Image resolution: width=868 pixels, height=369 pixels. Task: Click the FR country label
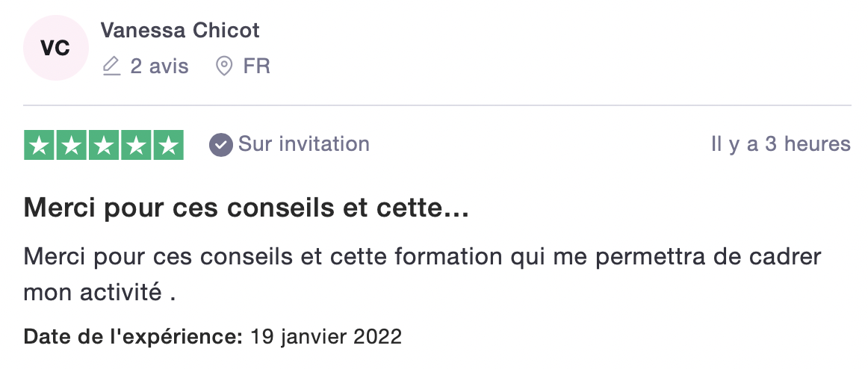click(256, 66)
